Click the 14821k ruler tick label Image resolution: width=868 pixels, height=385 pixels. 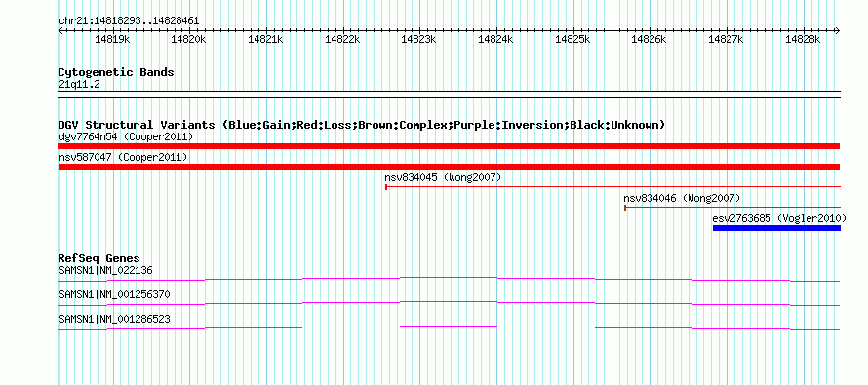265,39
